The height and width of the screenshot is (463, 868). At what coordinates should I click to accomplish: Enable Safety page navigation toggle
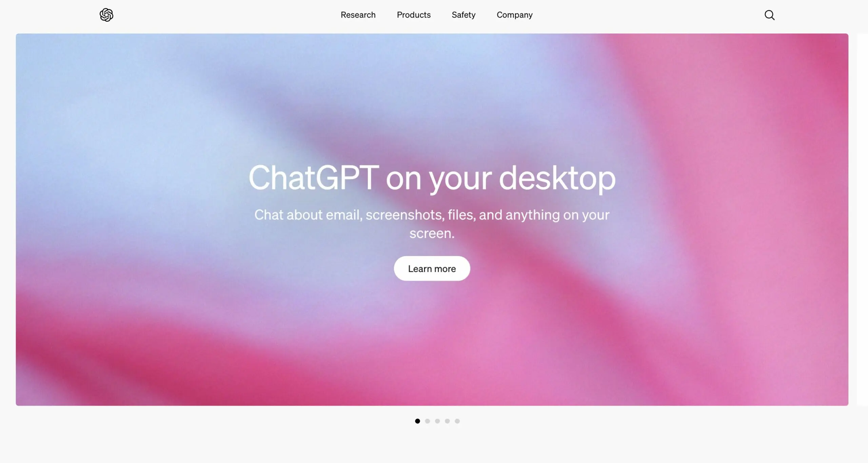(x=463, y=15)
